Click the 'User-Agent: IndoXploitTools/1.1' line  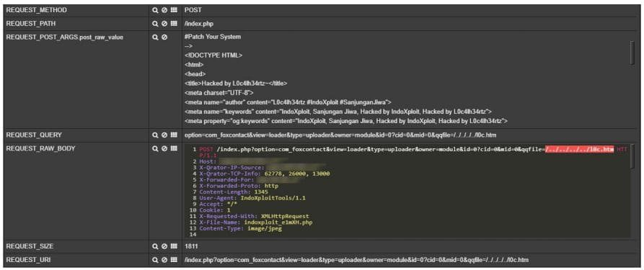click(x=252, y=198)
